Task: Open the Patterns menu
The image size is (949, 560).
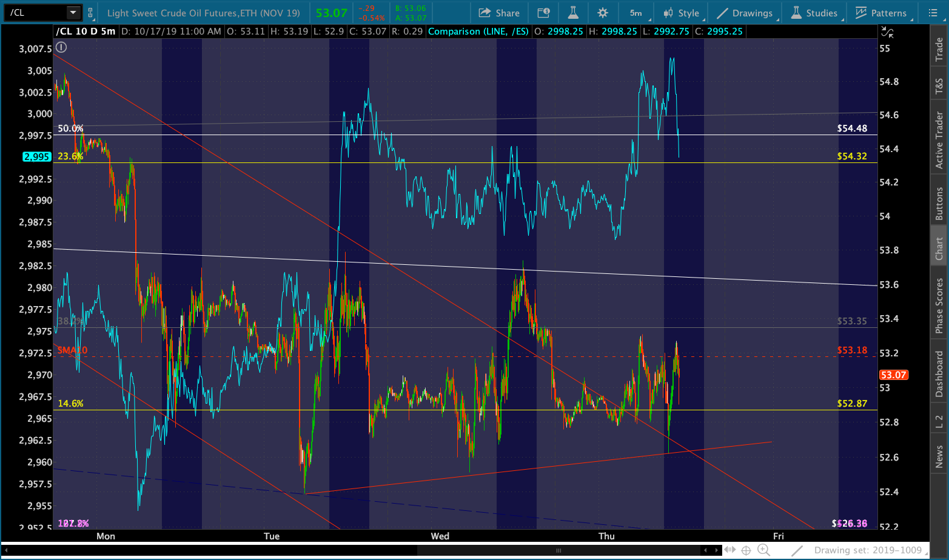Action: pos(881,13)
